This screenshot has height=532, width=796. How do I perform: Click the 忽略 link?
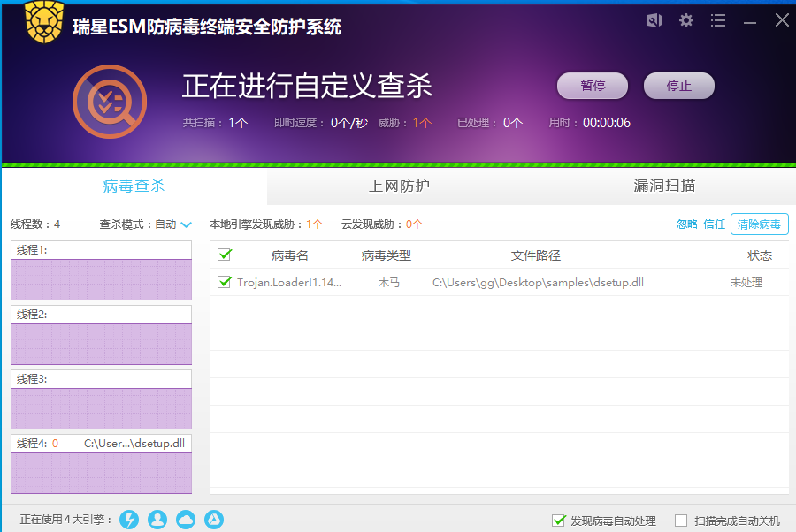(x=687, y=224)
